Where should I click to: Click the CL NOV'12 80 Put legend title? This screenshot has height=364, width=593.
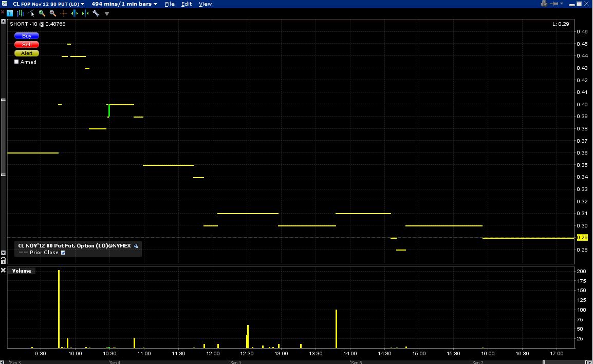tap(75, 246)
